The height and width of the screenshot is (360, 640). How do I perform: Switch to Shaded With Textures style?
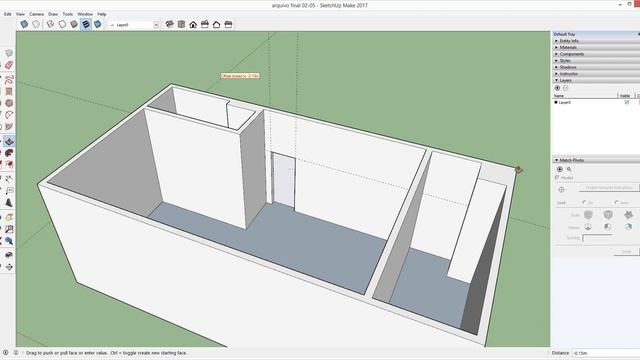tap(86, 24)
